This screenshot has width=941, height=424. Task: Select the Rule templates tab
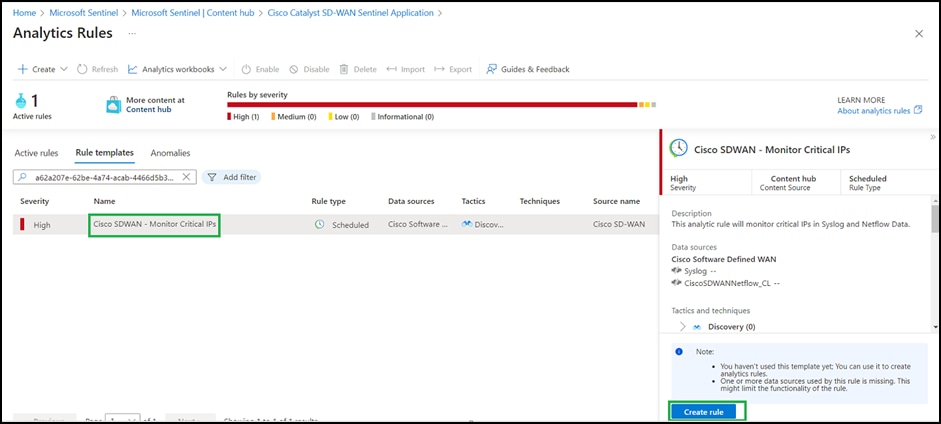pyautogui.click(x=104, y=153)
